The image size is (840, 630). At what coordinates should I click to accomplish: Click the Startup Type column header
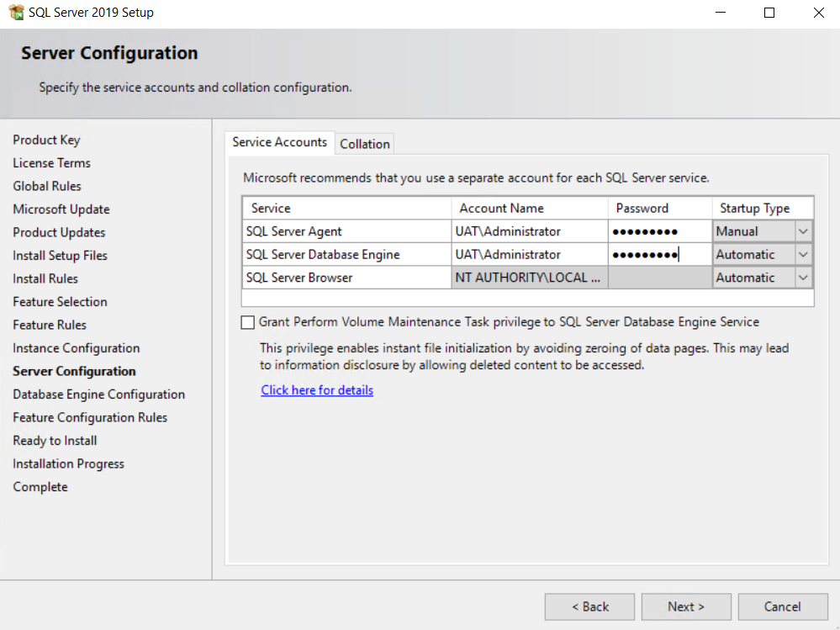pyautogui.click(x=763, y=209)
